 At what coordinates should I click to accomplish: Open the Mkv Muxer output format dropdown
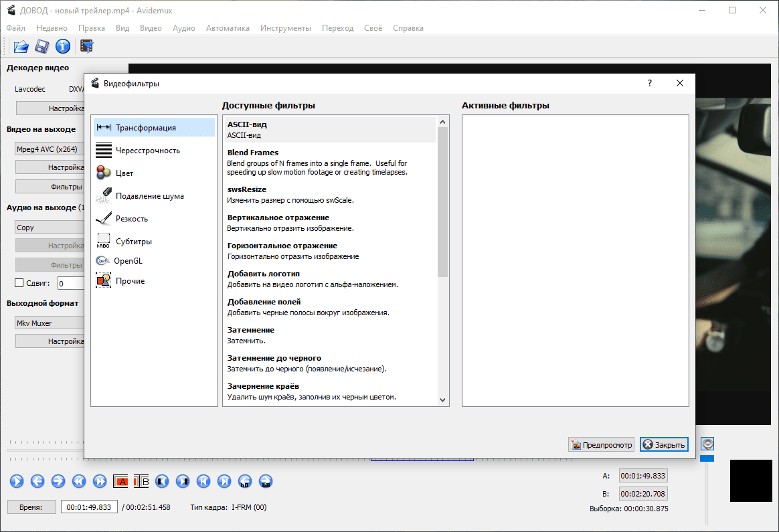click(49, 323)
